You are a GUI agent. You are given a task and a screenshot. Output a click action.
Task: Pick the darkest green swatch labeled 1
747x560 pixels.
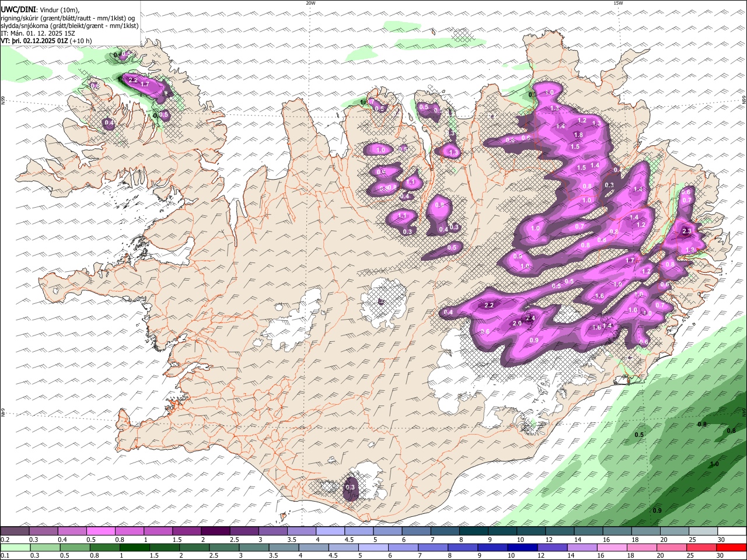click(x=134, y=548)
